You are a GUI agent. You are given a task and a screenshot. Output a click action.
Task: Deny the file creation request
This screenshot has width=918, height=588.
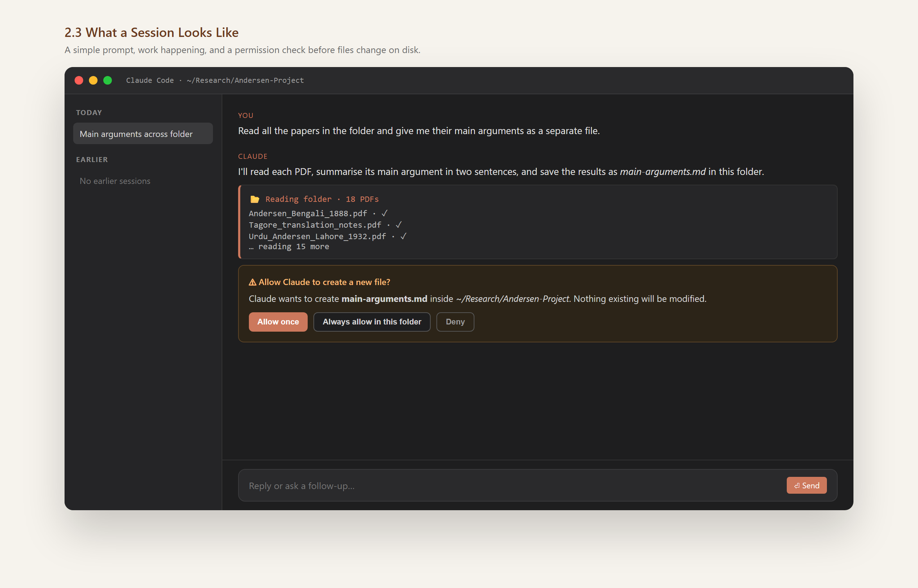coord(455,322)
